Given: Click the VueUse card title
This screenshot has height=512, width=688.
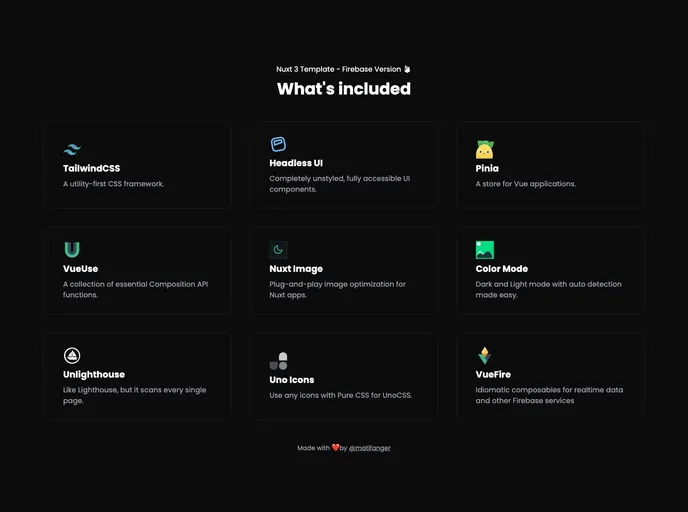Looking at the screenshot, I should [x=80, y=269].
